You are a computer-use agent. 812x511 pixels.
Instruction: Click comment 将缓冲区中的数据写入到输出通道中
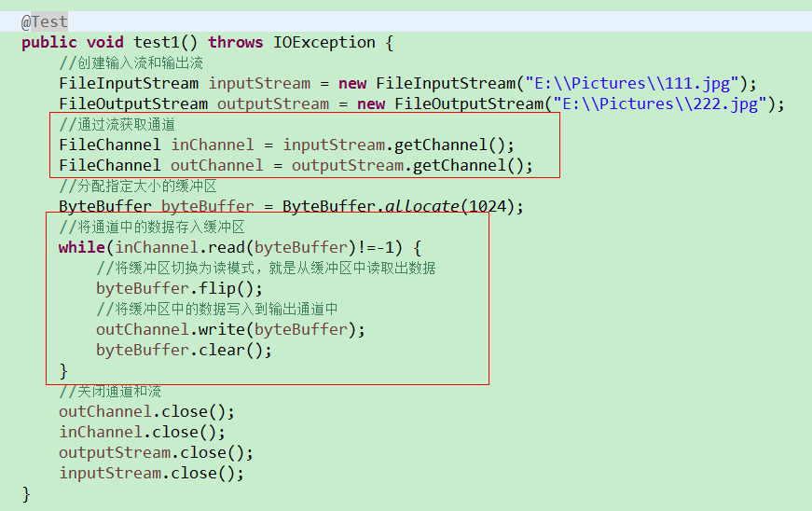point(217,309)
